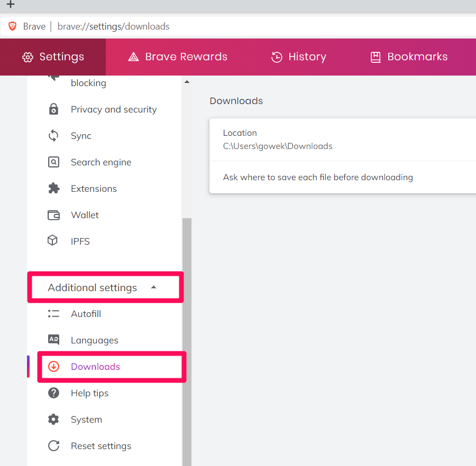Click the Extensions puzzle piece icon

(x=54, y=188)
